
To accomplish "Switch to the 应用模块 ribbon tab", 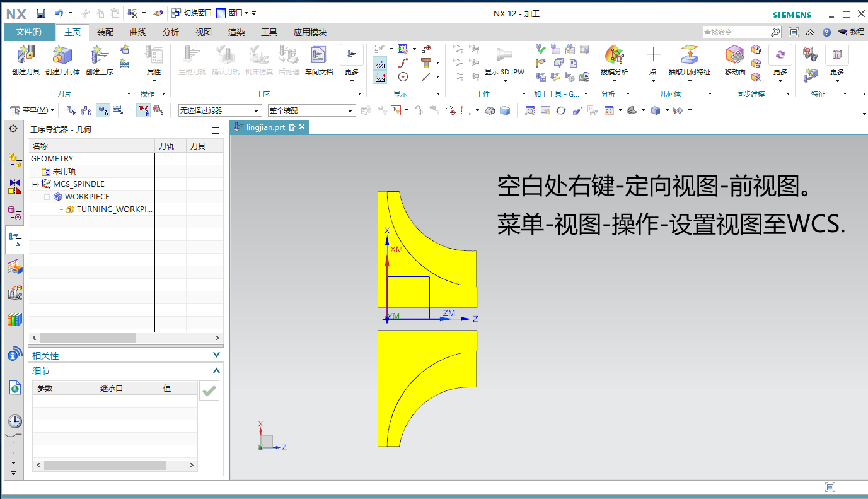I will tap(310, 32).
